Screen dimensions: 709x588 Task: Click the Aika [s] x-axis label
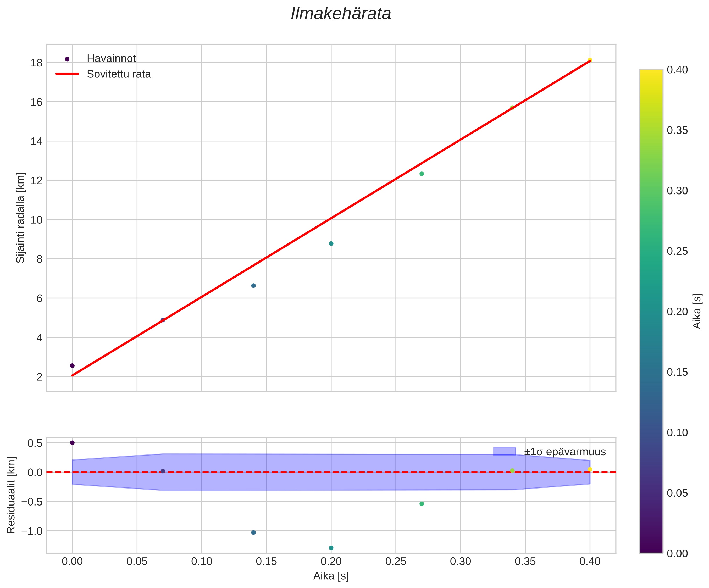click(331, 576)
